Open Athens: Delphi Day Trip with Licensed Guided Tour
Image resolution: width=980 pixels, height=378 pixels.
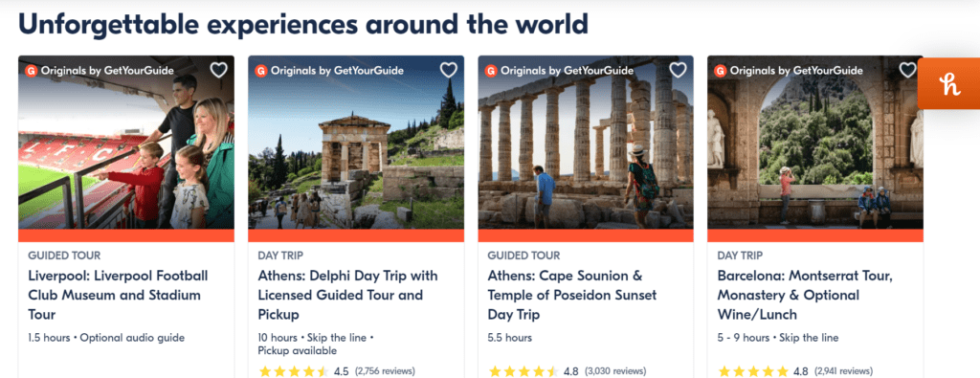point(348,295)
